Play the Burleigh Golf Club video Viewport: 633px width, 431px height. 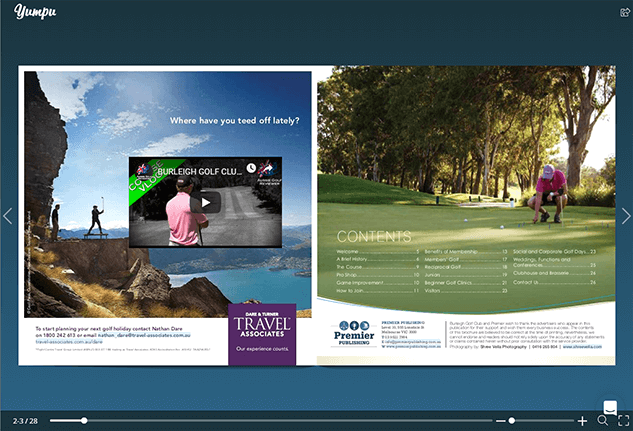tap(205, 202)
